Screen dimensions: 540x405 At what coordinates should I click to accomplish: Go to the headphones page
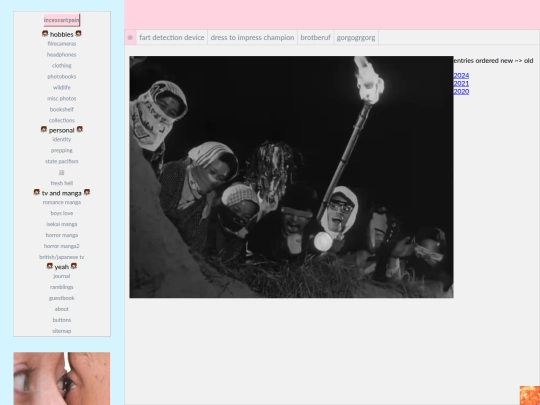[62, 55]
